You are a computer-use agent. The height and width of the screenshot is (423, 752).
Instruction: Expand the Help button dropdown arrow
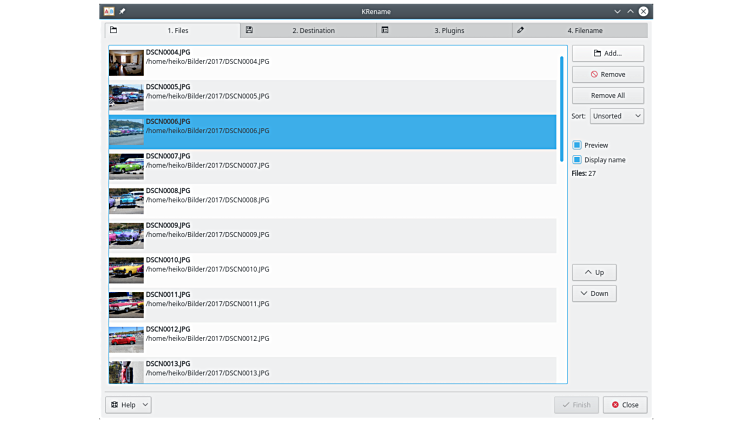(145, 405)
